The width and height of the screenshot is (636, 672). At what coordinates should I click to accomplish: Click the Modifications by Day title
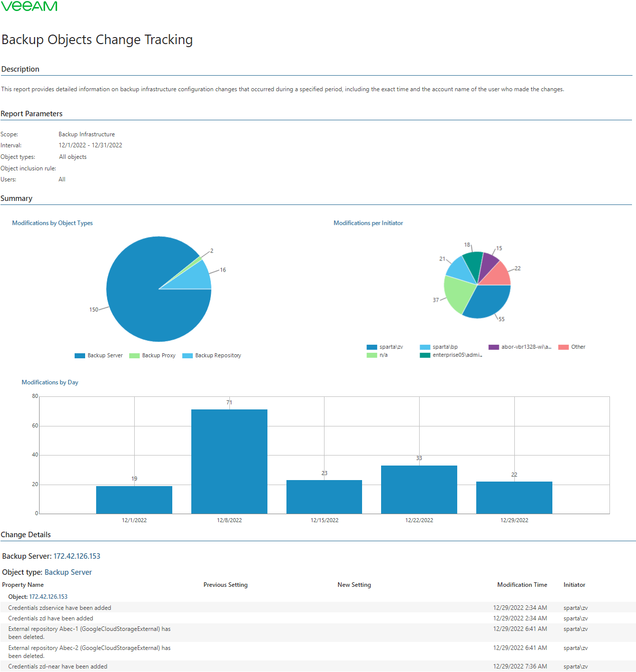(x=50, y=382)
